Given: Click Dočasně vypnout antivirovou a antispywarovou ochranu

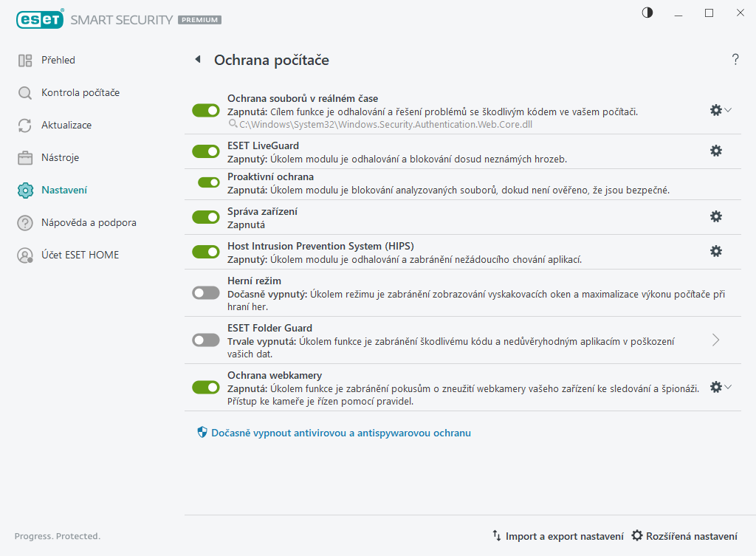Looking at the screenshot, I should click(340, 433).
